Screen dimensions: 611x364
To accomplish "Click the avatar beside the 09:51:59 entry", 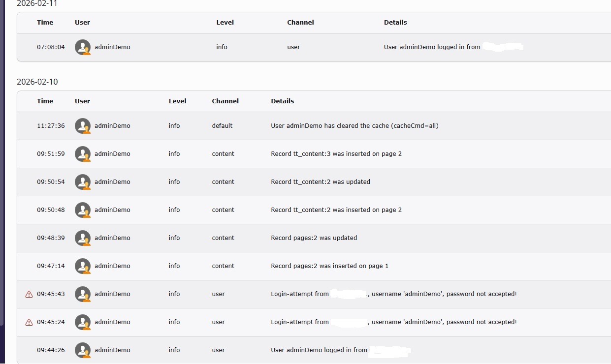I will click(x=83, y=153).
